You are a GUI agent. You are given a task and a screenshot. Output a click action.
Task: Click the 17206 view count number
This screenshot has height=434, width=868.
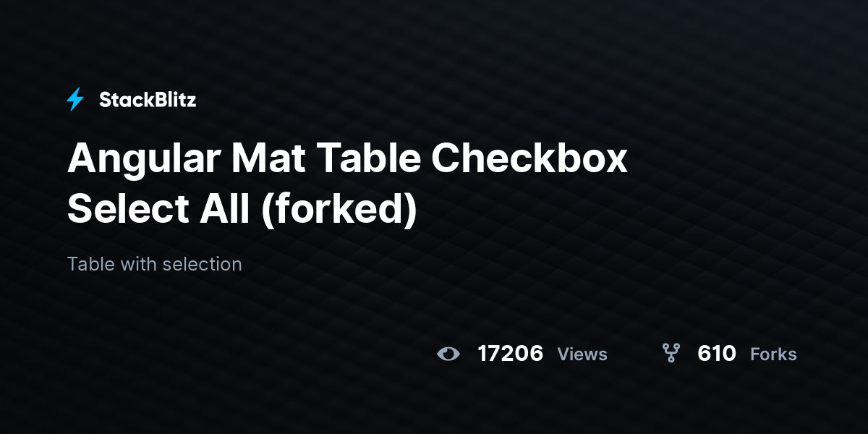click(x=511, y=354)
